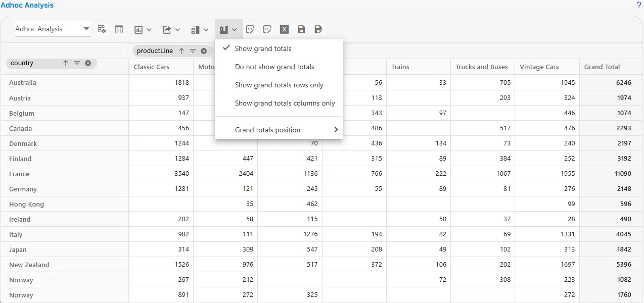Click the help question mark link
This screenshot has height=303, width=644.
pos(638,5)
